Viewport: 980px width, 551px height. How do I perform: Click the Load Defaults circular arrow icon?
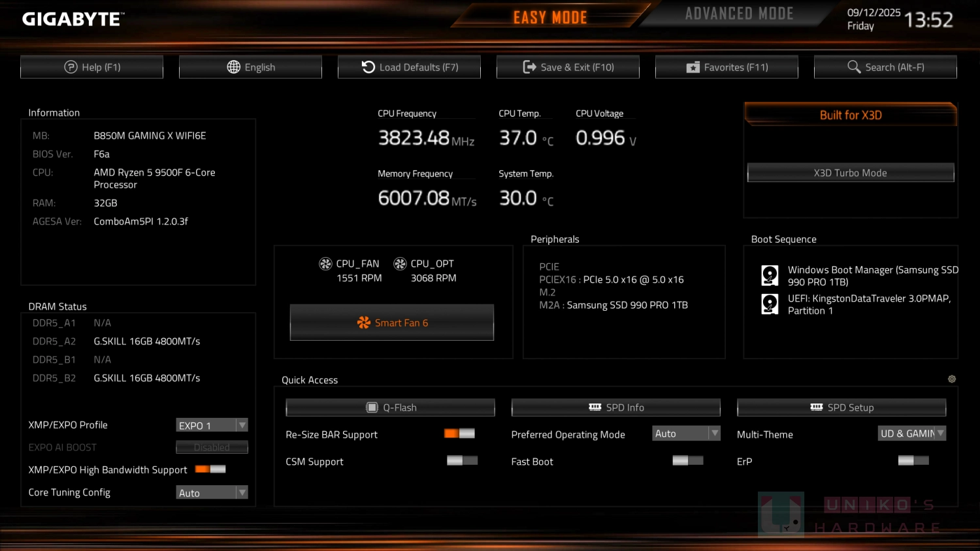[x=368, y=67]
